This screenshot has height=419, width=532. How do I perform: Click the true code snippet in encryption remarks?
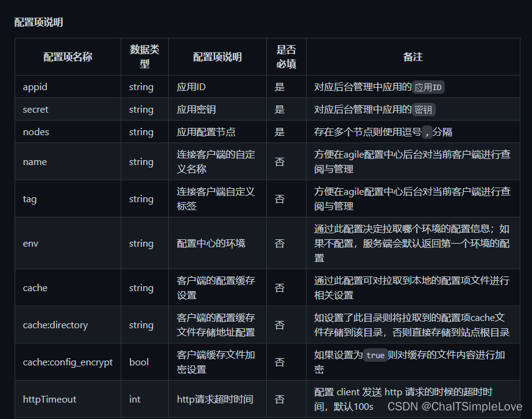pos(376,355)
